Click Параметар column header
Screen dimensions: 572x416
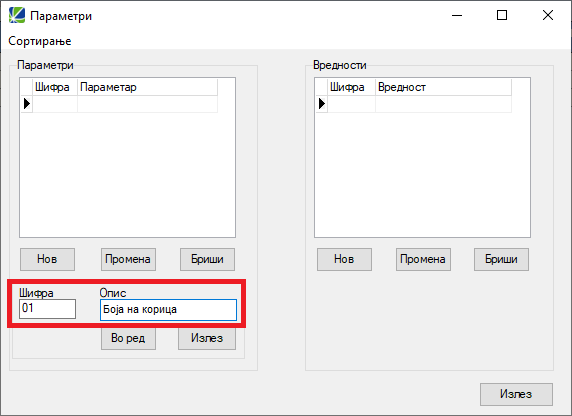[x=147, y=87]
